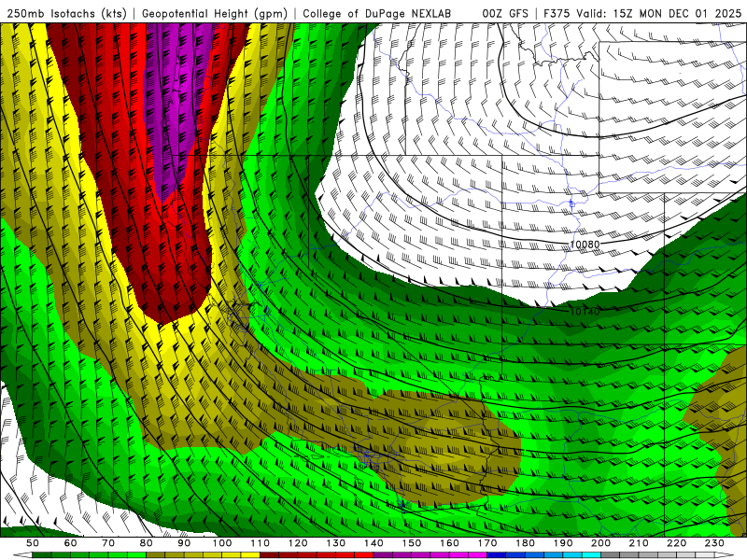
Task: Click the 'Valid: 15Z MON DEC 01 2025' text
Action: pyautogui.click(x=659, y=13)
